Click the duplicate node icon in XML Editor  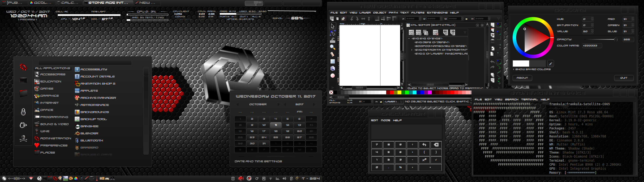click(x=426, y=32)
